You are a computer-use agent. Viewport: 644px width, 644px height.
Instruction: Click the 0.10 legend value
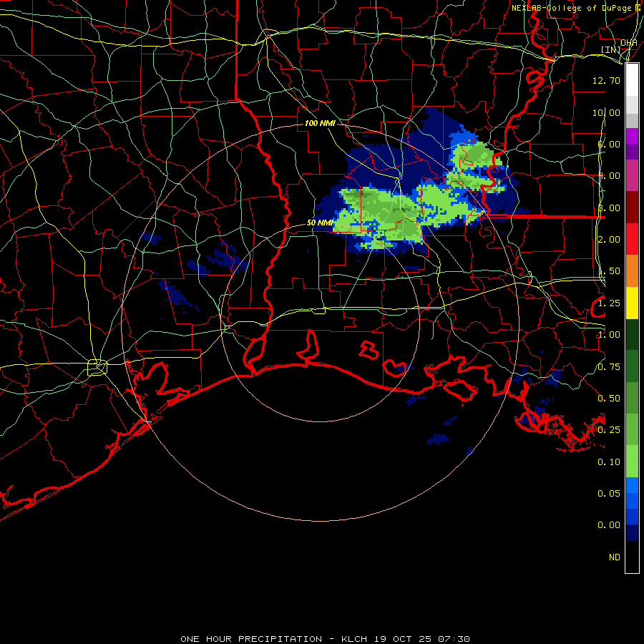point(609,462)
